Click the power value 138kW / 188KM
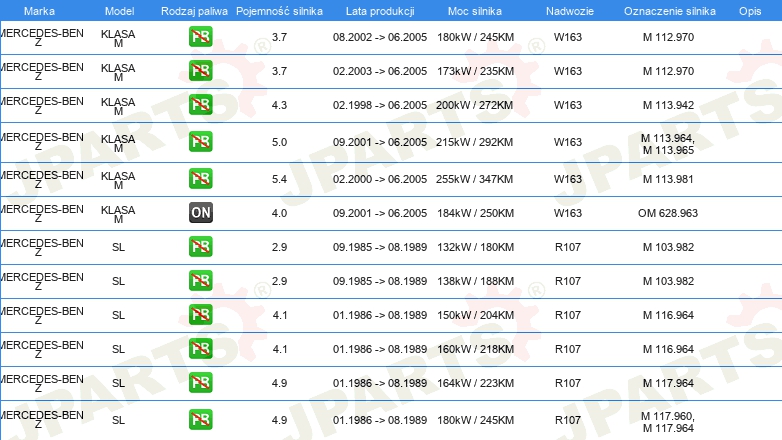 point(475,281)
